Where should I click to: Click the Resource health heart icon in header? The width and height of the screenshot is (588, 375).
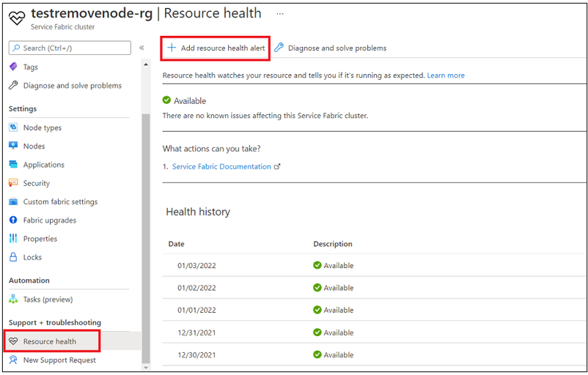click(17, 18)
